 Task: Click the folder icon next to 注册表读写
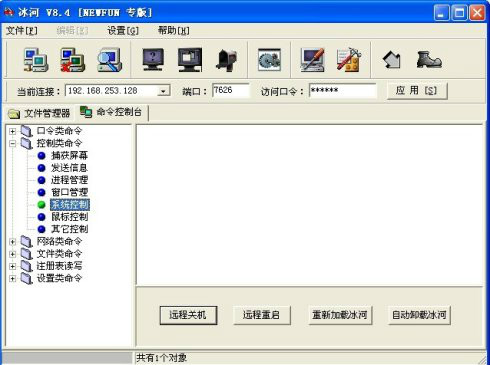[x=26, y=266]
